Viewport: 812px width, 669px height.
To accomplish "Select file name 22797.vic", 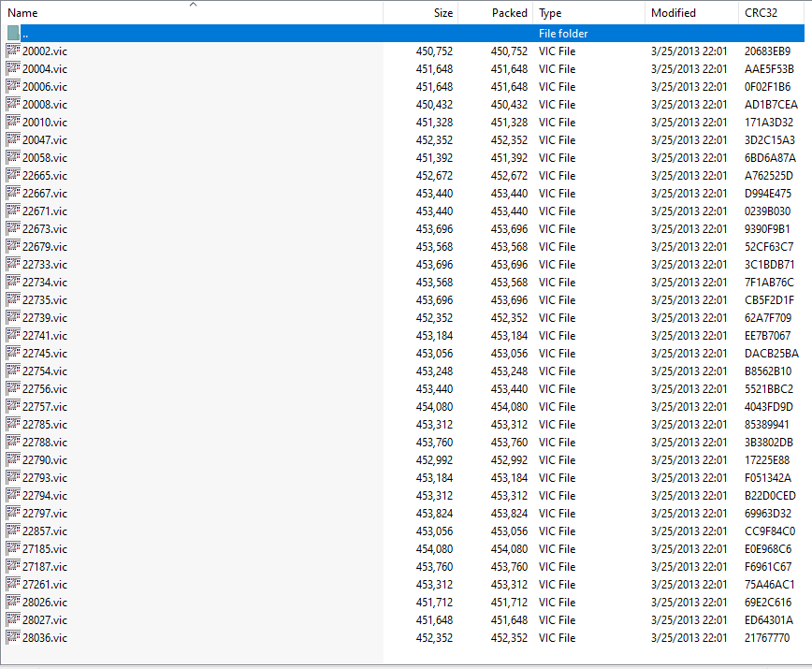I will [45, 513].
